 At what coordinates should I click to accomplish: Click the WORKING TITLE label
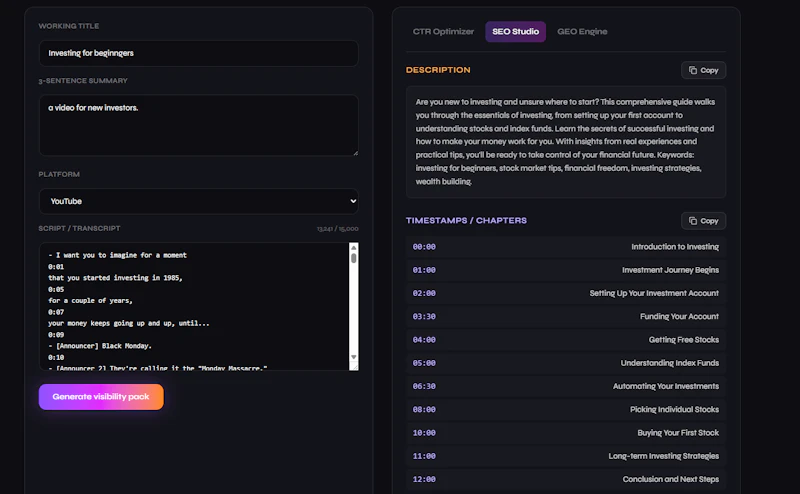(x=69, y=26)
